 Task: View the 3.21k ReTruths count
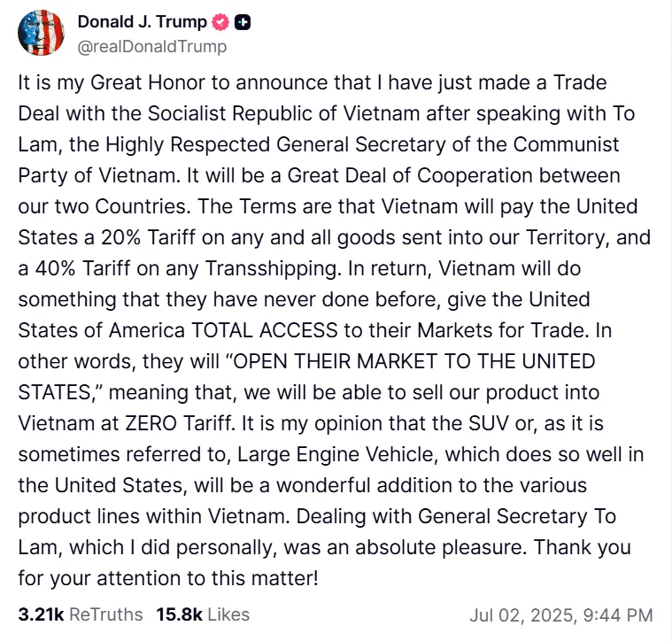pyautogui.click(x=41, y=614)
